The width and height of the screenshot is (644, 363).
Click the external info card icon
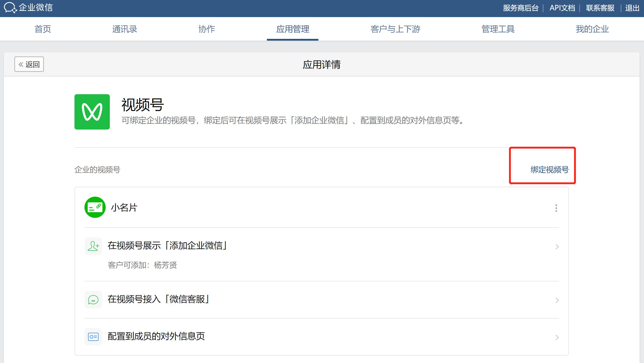[x=93, y=337]
